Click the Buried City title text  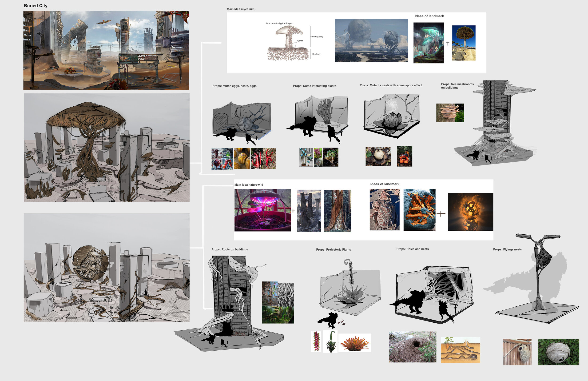click(x=36, y=6)
